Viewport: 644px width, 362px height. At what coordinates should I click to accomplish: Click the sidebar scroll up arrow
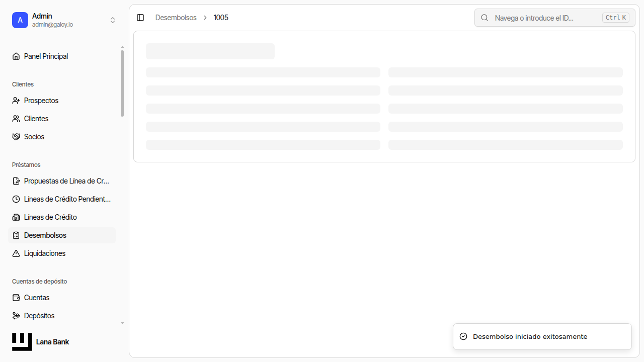click(x=122, y=47)
